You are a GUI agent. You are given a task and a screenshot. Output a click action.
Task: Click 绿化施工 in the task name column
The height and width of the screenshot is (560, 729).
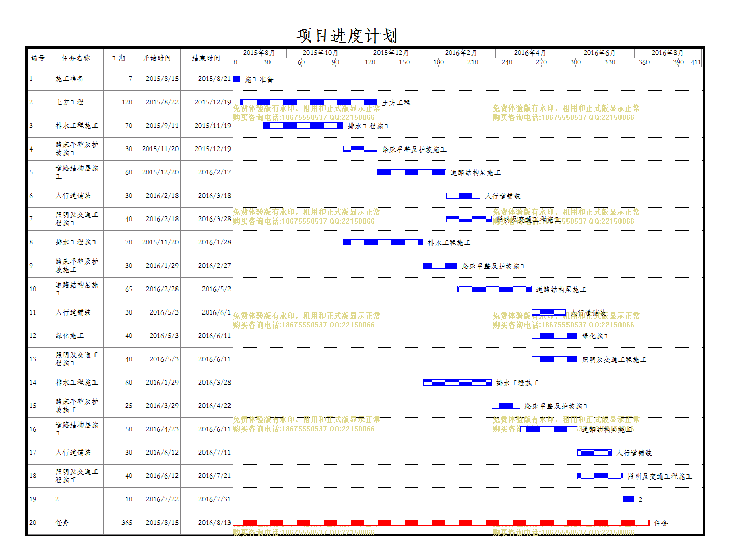pyautogui.click(x=70, y=336)
